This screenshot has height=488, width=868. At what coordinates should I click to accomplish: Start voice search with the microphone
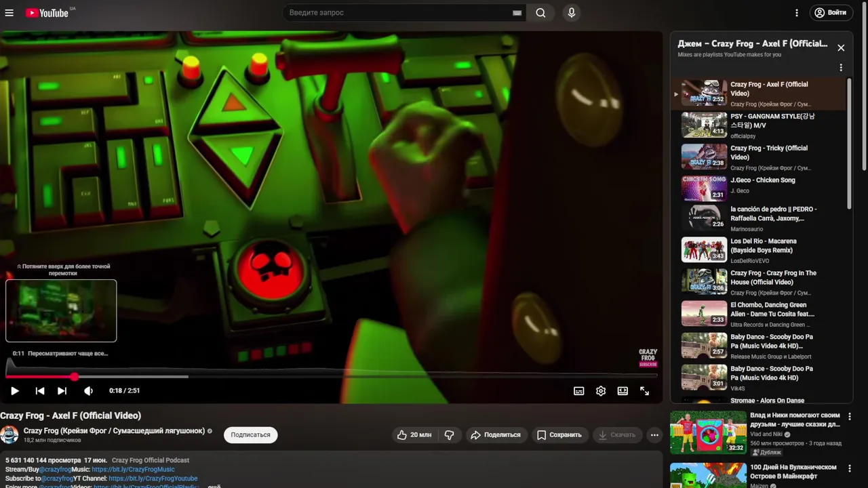[x=572, y=13]
